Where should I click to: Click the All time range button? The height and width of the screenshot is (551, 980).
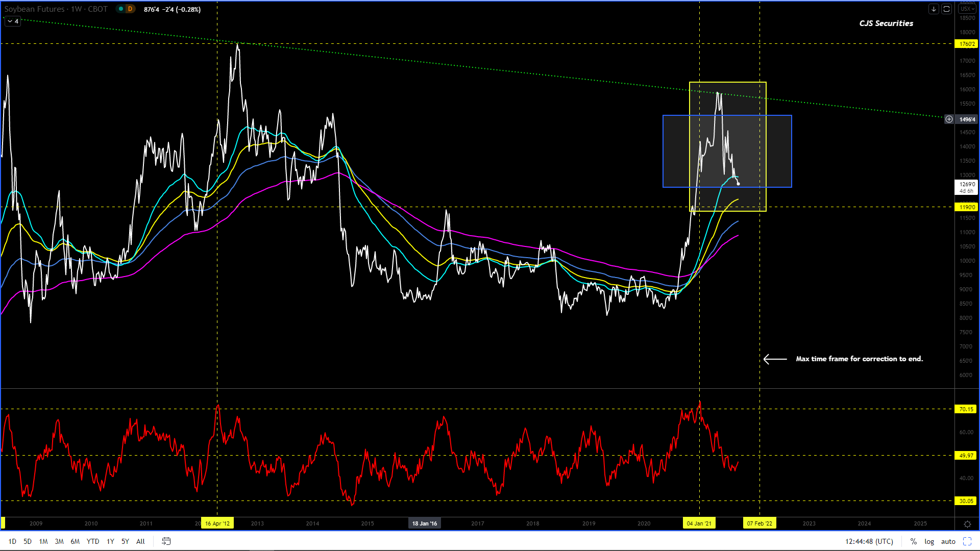(x=140, y=541)
